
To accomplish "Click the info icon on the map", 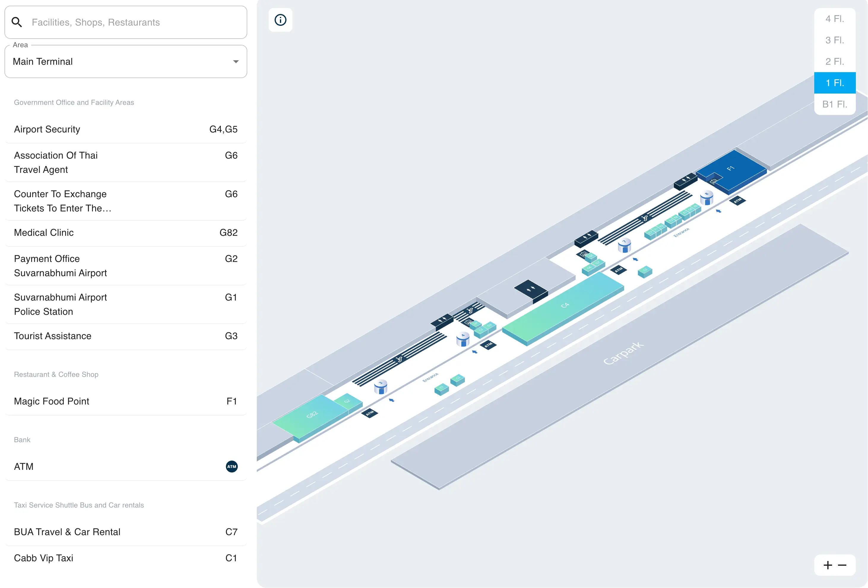I will 281,20.
